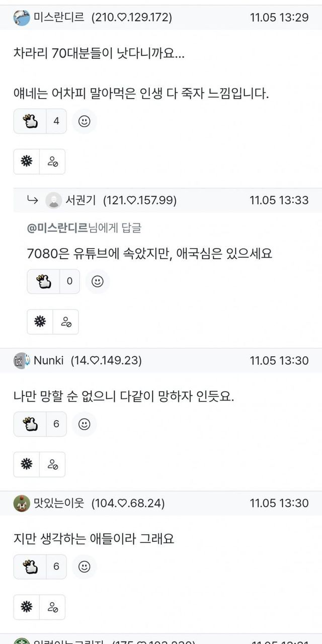Open emoji reaction on 미스란디르's comment
Screen dimensions: 322x644
pos(85,121)
